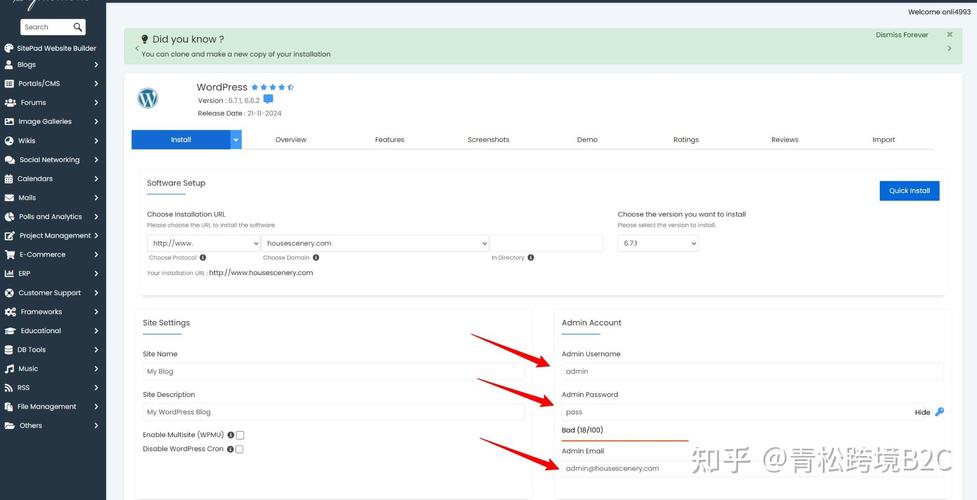Viewport: 977px width, 500px height.
Task: Switch to the Overview tab
Action: (x=291, y=140)
